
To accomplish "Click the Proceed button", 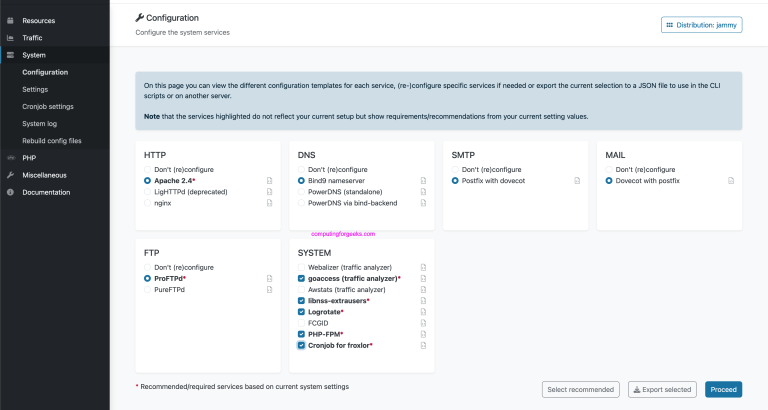I will [x=723, y=389].
